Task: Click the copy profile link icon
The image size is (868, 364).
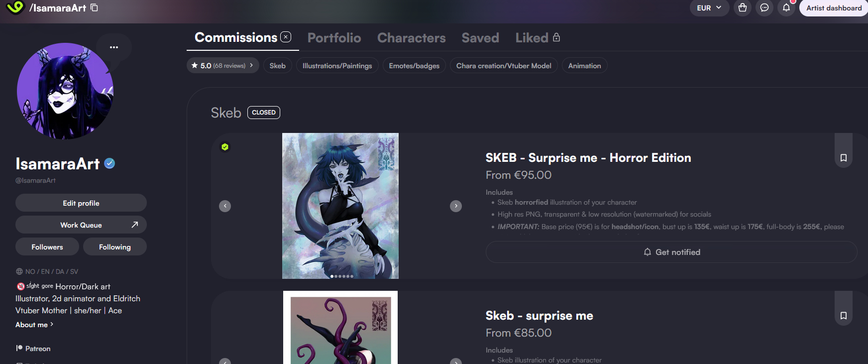Action: pos(94,7)
